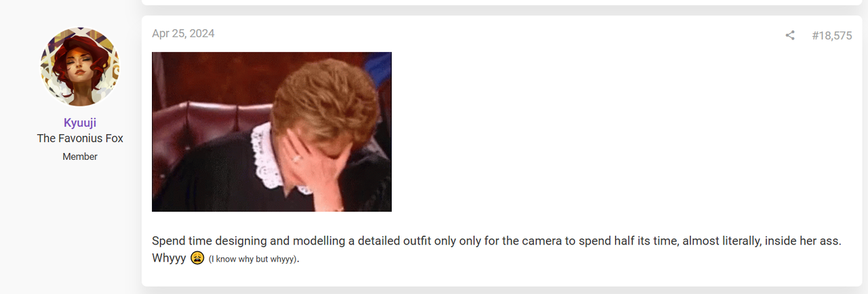This screenshot has height=294, width=868.
Task: Click the word outfit in the post text
Action: pyautogui.click(x=387, y=241)
